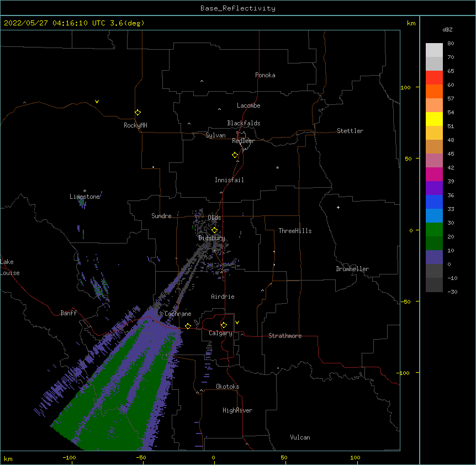Click the Stettler city label
This screenshot has width=476, height=465.
[x=350, y=131]
